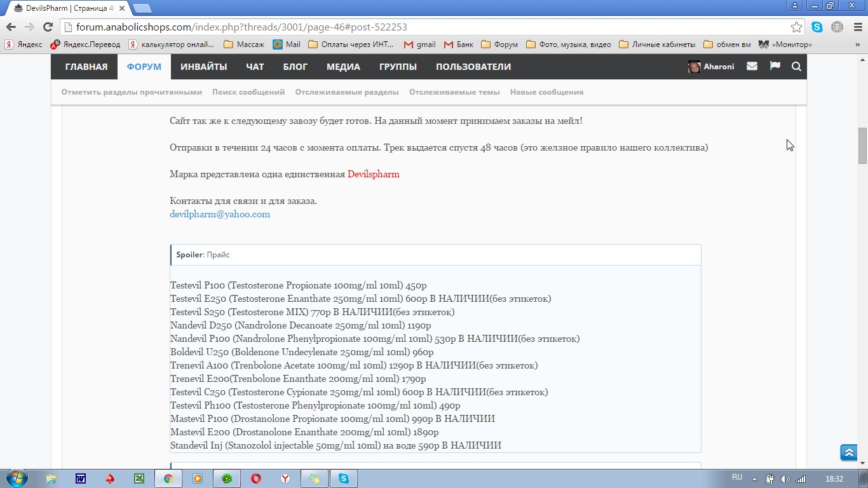Reload the page using the refresh button
The image size is (868, 488).
[48, 27]
